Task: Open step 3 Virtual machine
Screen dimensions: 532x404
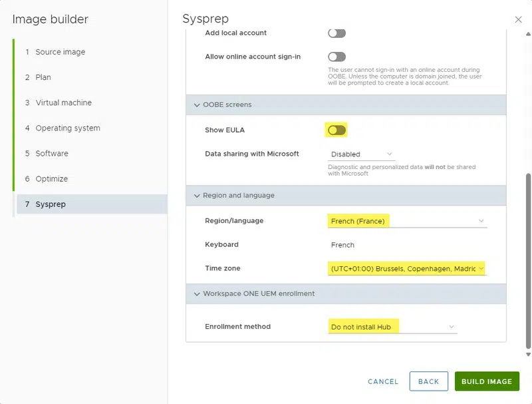Action: click(x=63, y=102)
